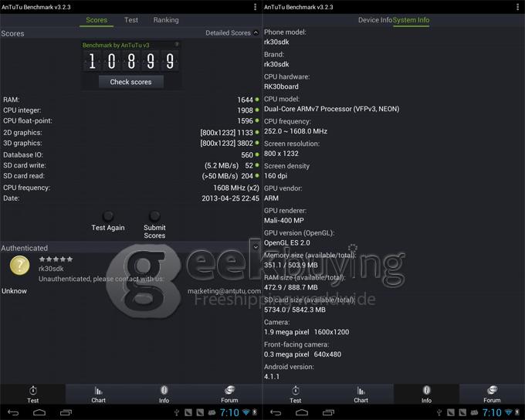This screenshot has height=420, width=525.
Task: Expand the Authenticated section chevron
Action: point(256,247)
